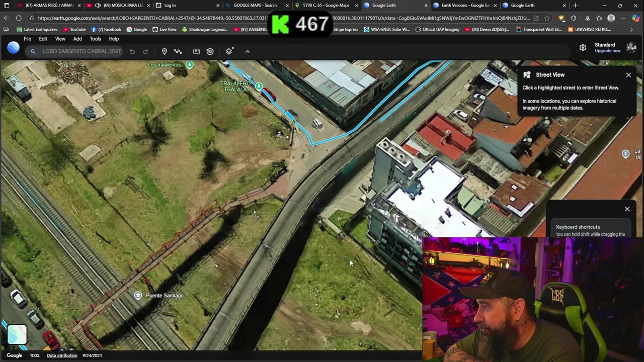This screenshot has width=644, height=362.
Task: Open browser profile icon
Action: pyautogui.click(x=611, y=18)
